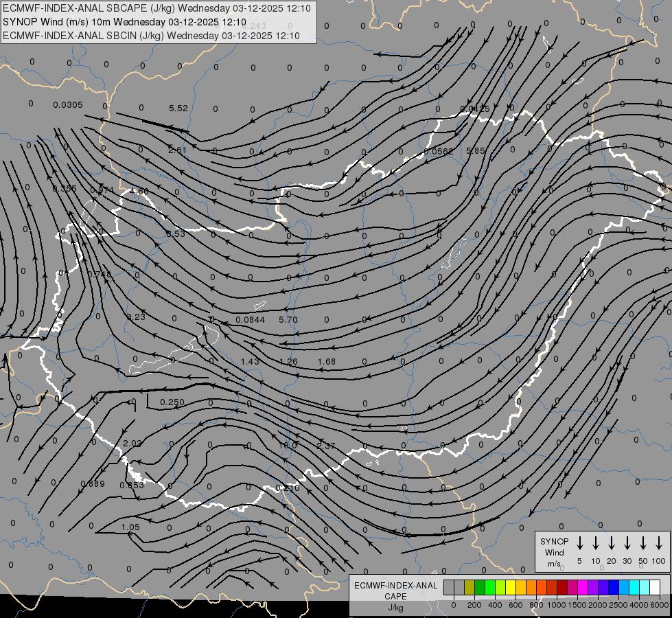The image size is (672, 618).
Task: Click the 600 tick on the colour scale
Action: 515,605
